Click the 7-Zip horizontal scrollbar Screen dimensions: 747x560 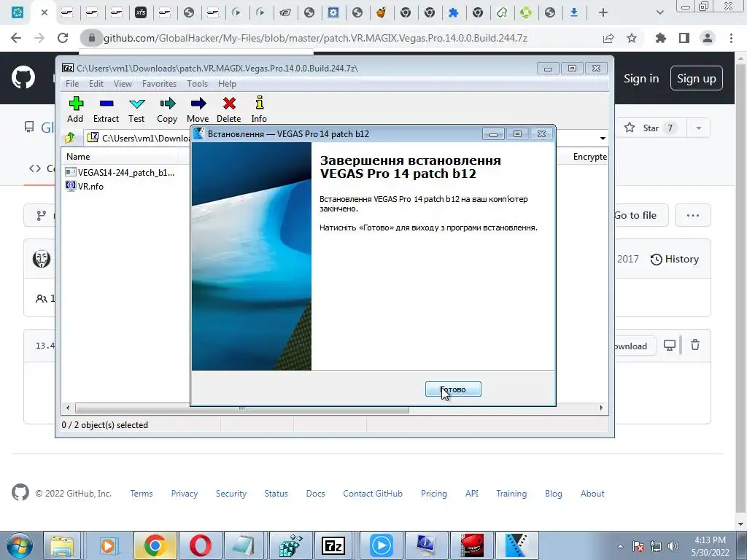click(x=242, y=408)
